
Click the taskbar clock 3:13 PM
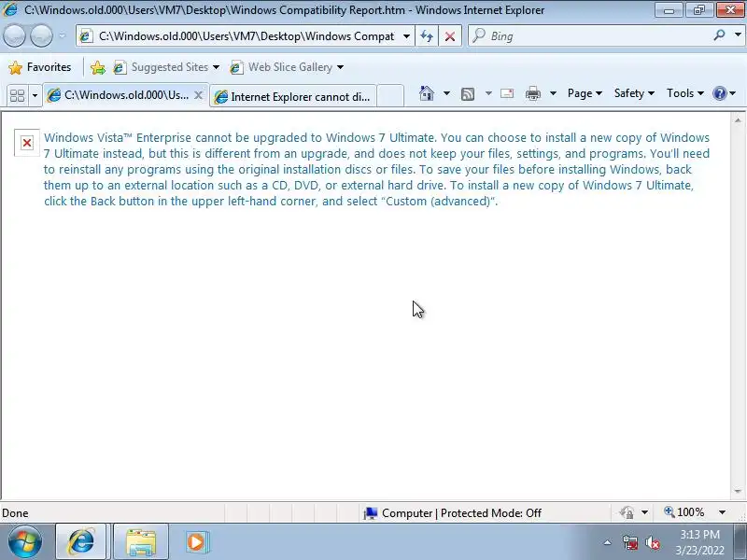pos(699,534)
